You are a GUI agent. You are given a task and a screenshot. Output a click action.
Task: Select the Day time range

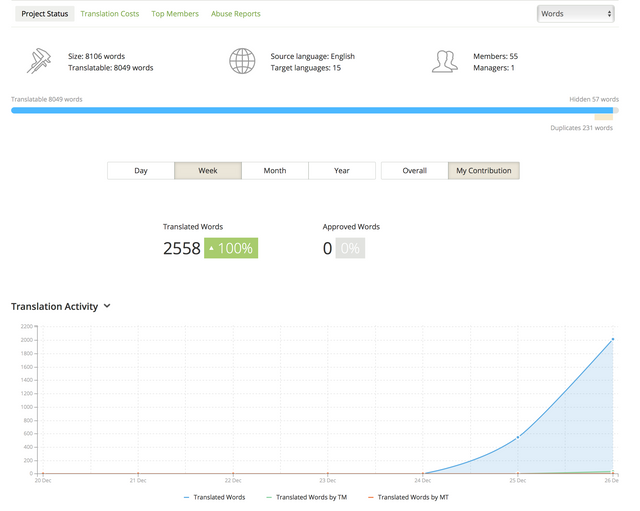click(x=141, y=171)
